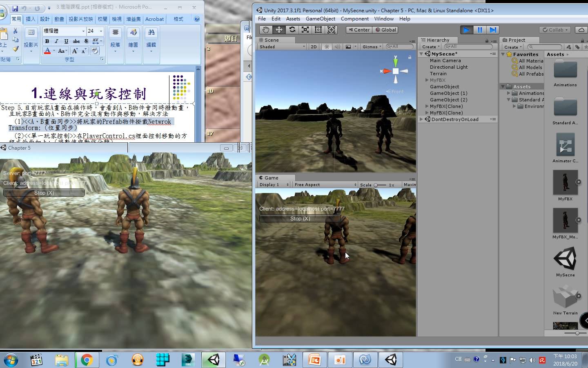Open Unity Window menu
The height and width of the screenshot is (368, 588).
point(384,19)
